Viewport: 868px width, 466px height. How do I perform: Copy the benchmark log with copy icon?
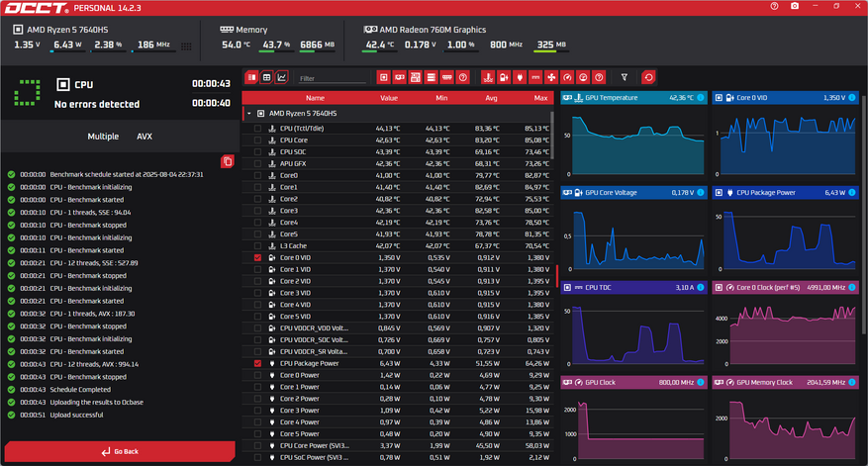pos(227,161)
